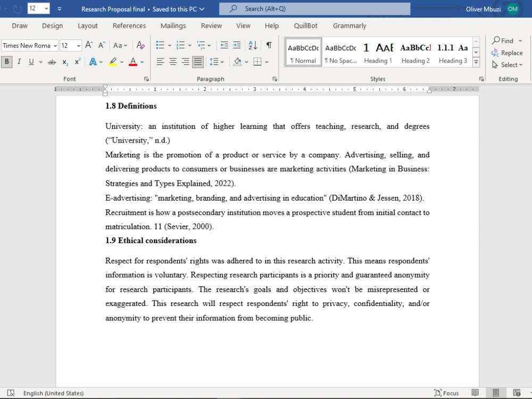Sort text alphabetically
The width and height of the screenshot is (532, 399).
(x=253, y=45)
